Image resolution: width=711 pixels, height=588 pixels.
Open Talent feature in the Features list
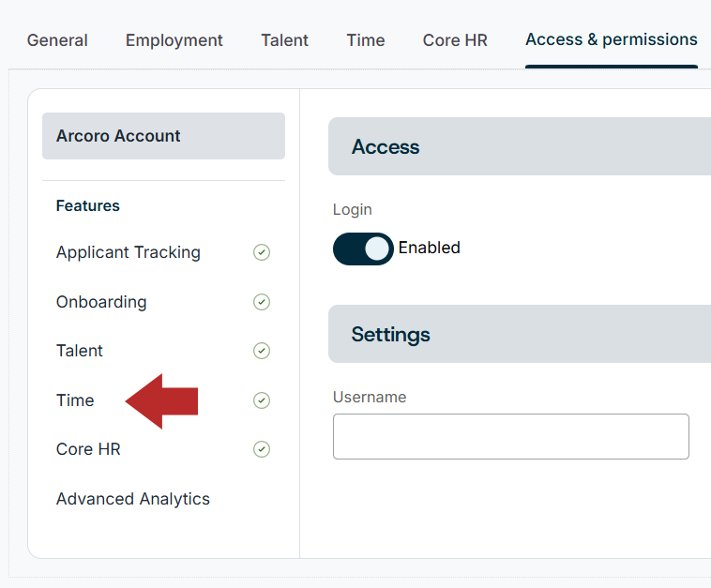[x=80, y=351]
